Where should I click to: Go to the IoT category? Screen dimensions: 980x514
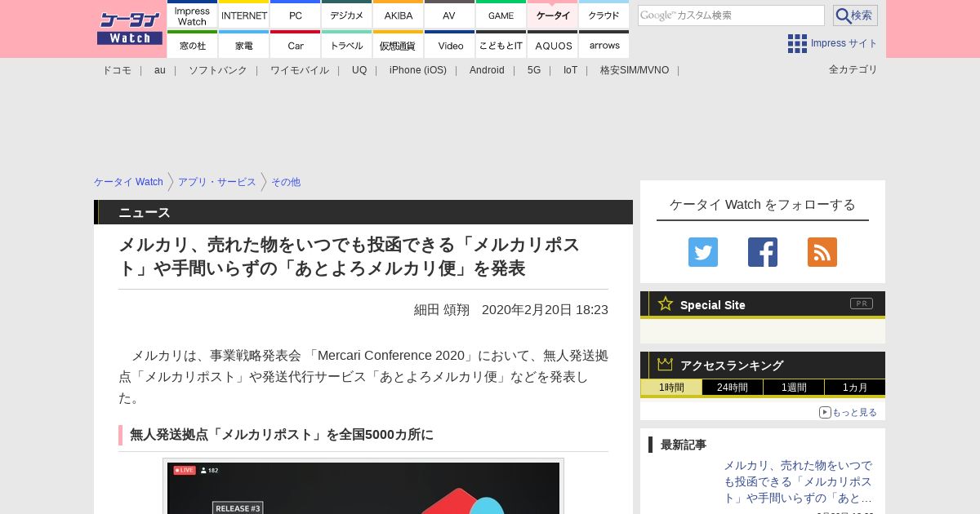(x=570, y=70)
